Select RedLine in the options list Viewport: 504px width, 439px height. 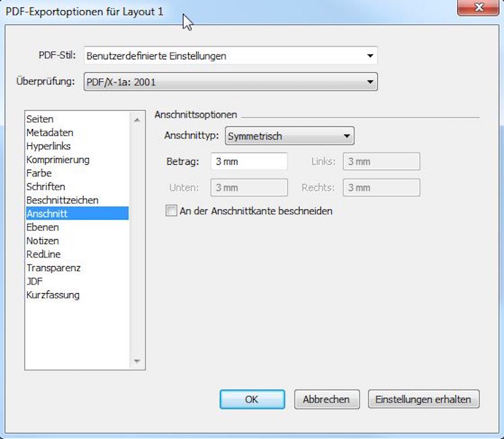pyautogui.click(x=77, y=254)
